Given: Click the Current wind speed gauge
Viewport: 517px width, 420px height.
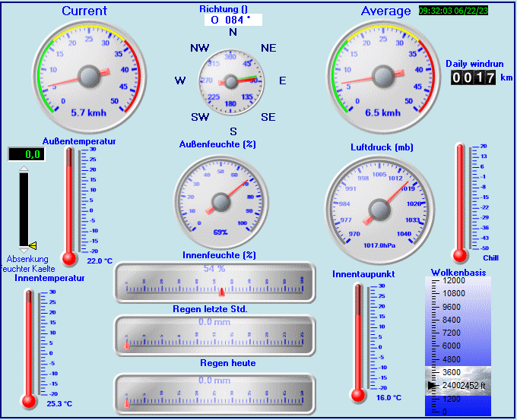Looking at the screenshot, I should (x=89, y=77).
